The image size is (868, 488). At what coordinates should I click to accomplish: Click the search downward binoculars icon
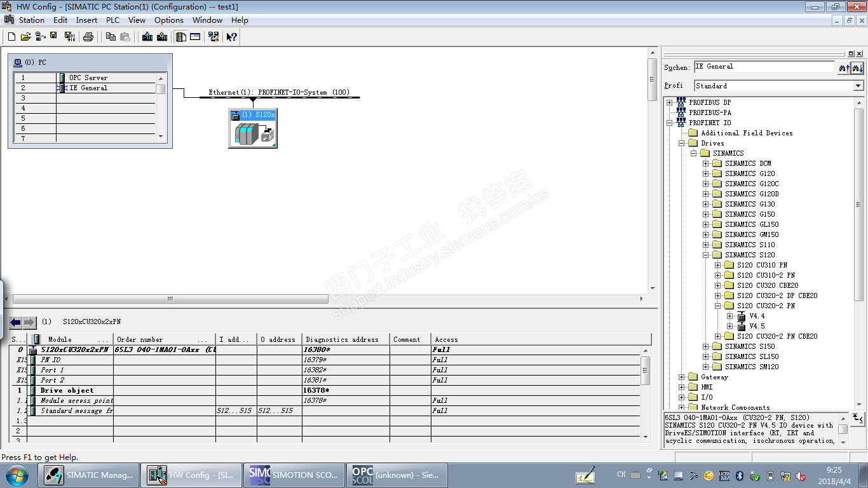[857, 67]
